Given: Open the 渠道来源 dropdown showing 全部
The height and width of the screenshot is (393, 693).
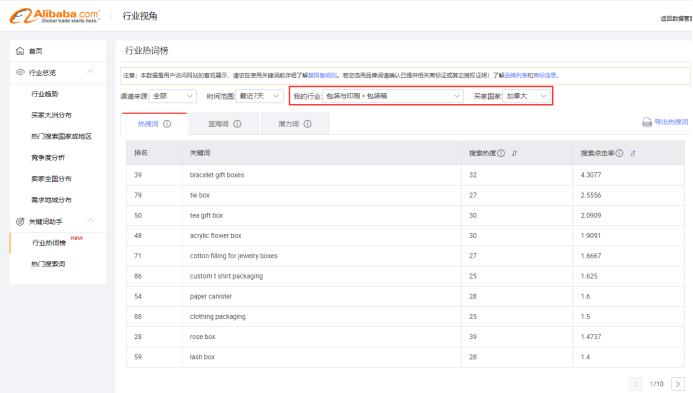Looking at the screenshot, I should (173, 96).
